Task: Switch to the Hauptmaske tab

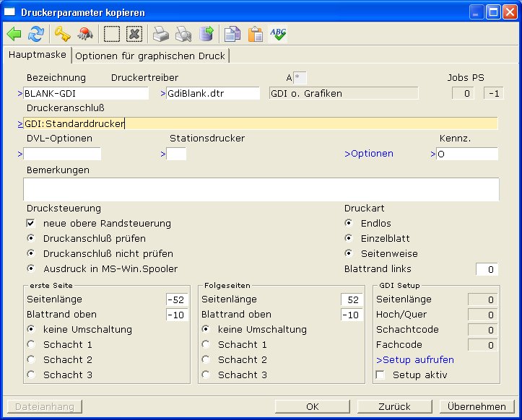Action: click(36, 55)
